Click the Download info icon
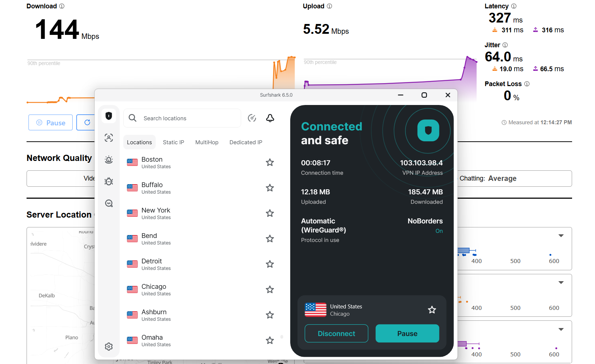The height and width of the screenshot is (364, 595). pos(62,6)
